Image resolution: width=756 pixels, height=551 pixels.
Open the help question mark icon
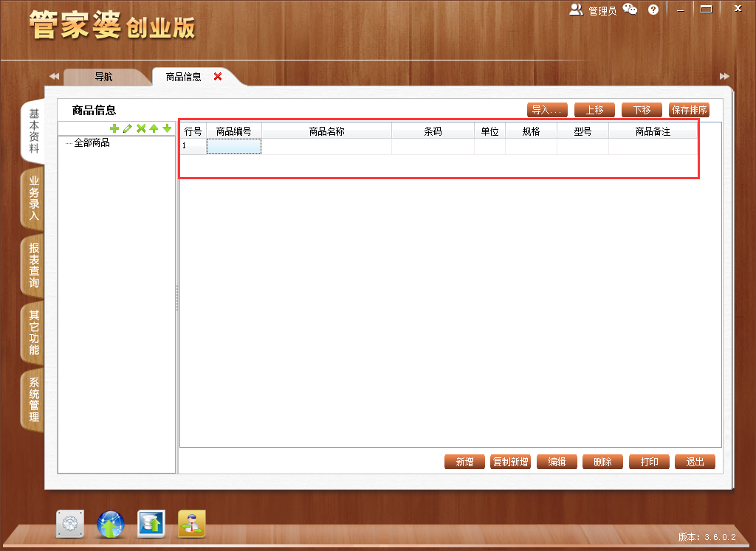pyautogui.click(x=653, y=9)
